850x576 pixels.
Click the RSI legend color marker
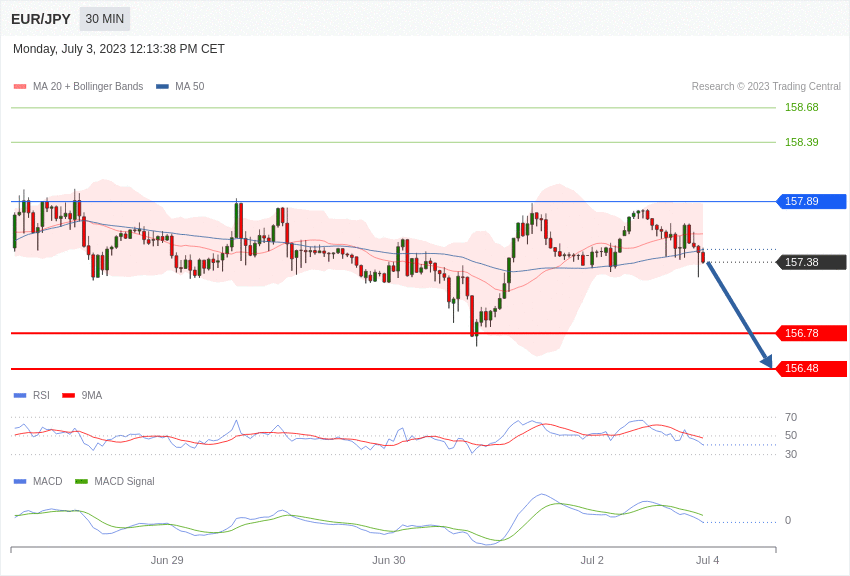click(20, 396)
